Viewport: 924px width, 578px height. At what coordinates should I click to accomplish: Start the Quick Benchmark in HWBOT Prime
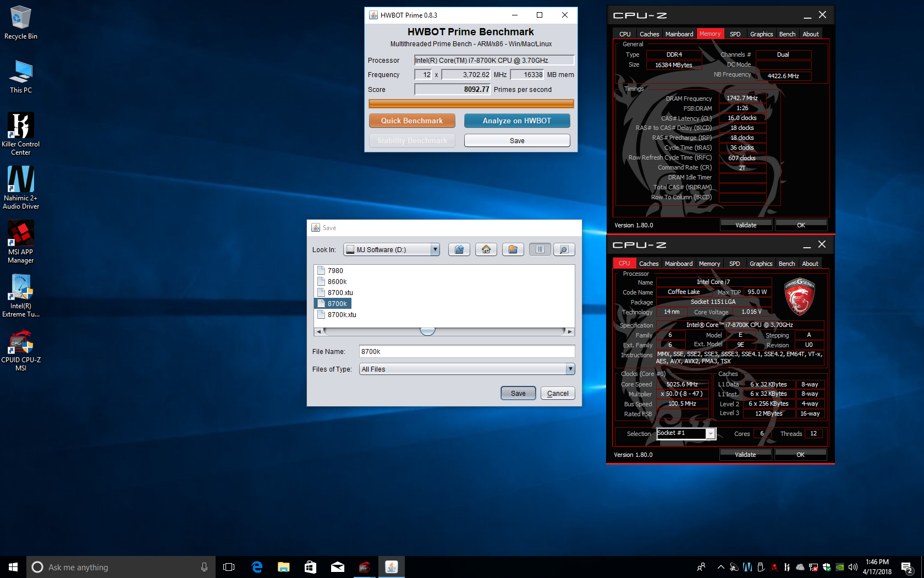coord(412,121)
